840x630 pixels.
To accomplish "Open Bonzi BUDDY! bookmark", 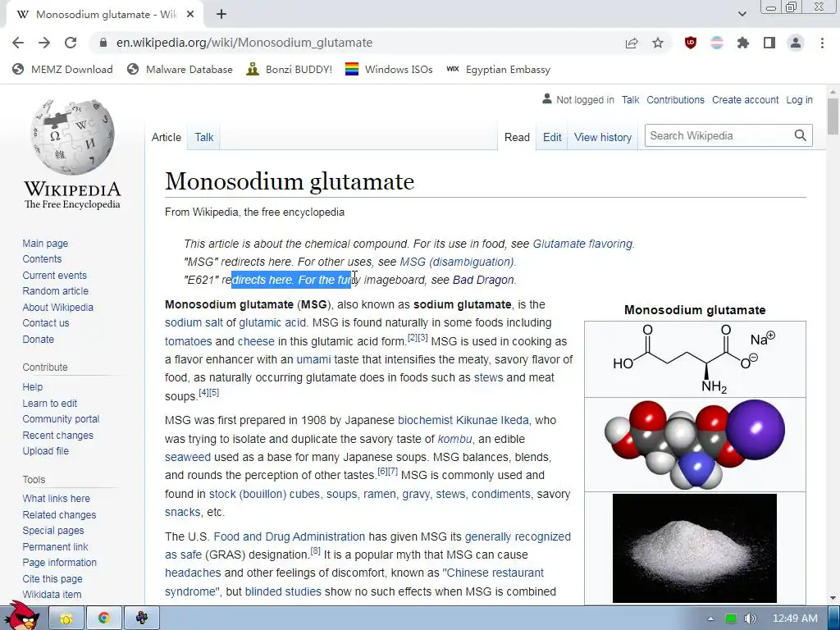I will pyautogui.click(x=290, y=70).
